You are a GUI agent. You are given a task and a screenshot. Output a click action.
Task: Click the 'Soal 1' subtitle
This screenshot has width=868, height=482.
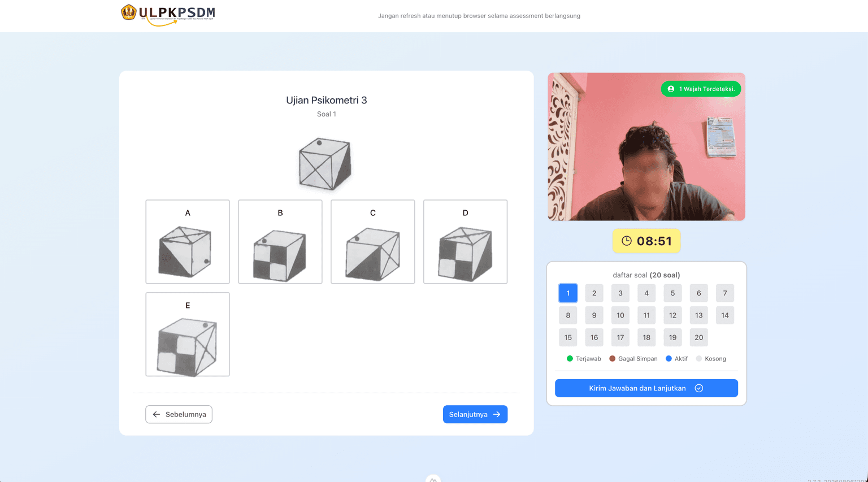(327, 114)
